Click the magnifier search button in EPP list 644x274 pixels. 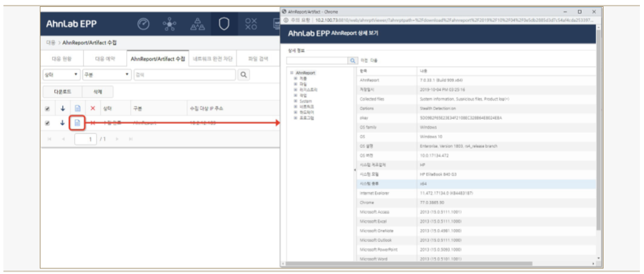(243, 76)
